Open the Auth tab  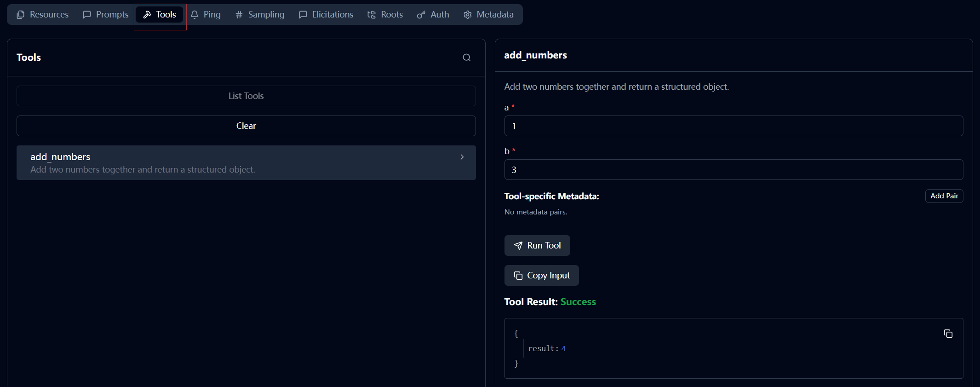coord(433,15)
